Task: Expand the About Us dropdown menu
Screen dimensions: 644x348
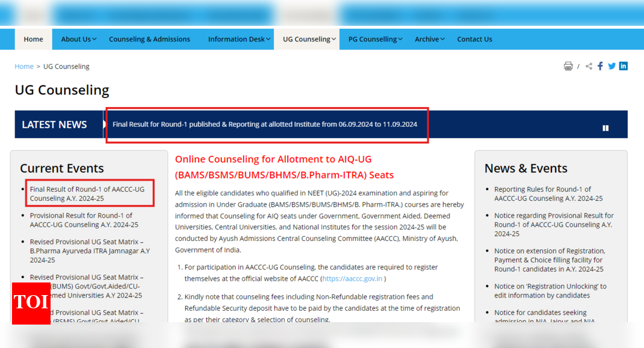Action: [78, 39]
